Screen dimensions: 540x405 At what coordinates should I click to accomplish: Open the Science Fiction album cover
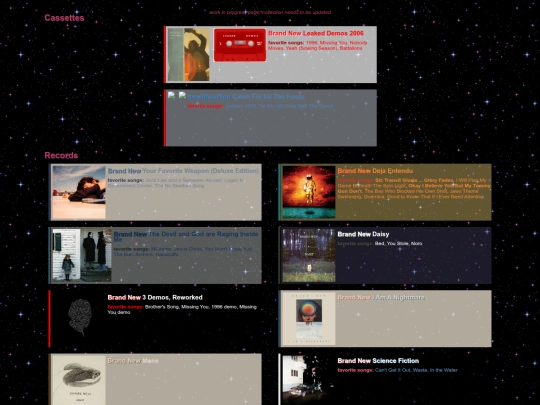pyautogui.click(x=309, y=380)
